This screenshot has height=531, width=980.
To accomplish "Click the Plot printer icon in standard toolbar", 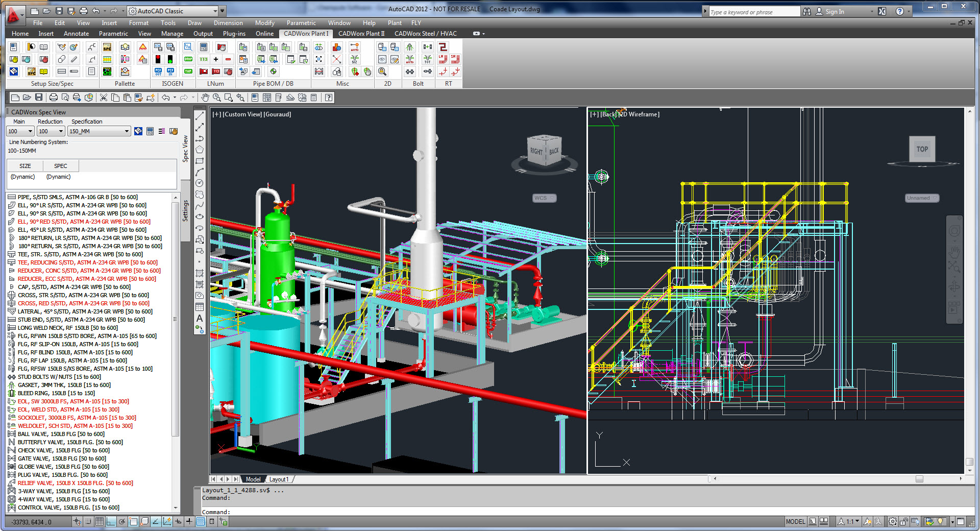I will pos(53,98).
